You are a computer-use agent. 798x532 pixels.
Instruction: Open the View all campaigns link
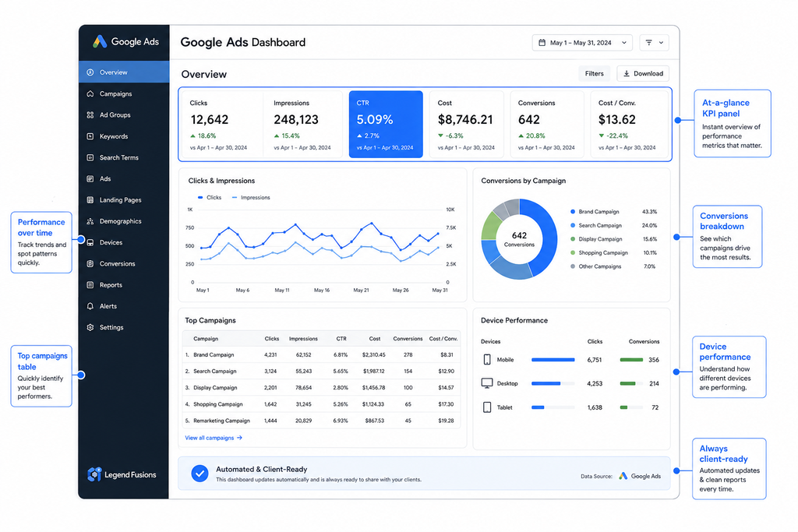(214, 438)
